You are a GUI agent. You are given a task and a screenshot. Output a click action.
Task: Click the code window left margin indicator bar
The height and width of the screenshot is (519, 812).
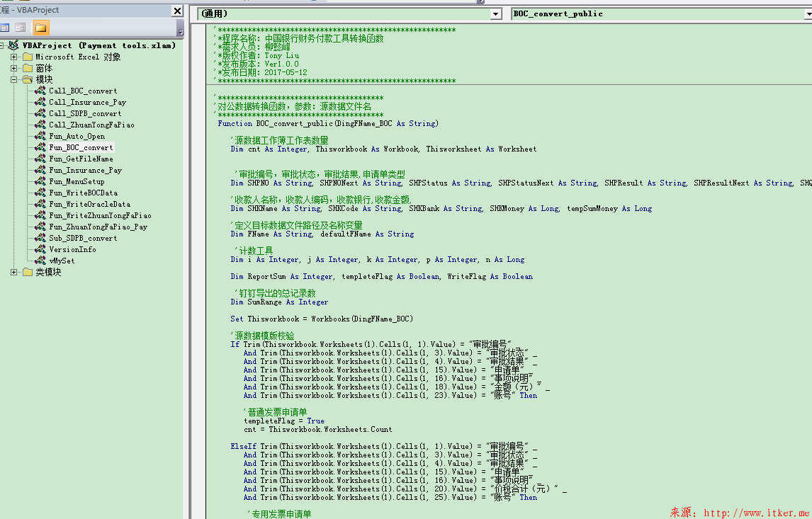coord(198,272)
